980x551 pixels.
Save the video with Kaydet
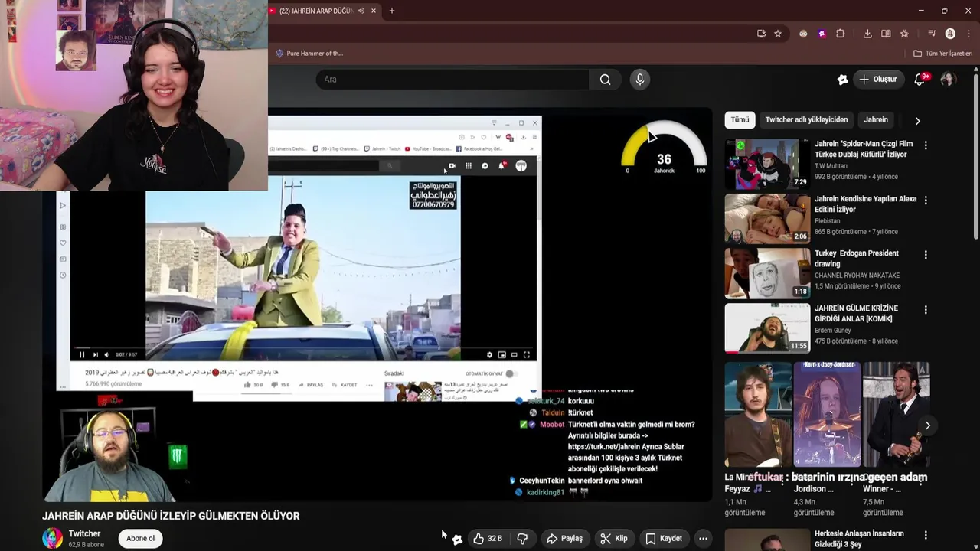click(664, 538)
